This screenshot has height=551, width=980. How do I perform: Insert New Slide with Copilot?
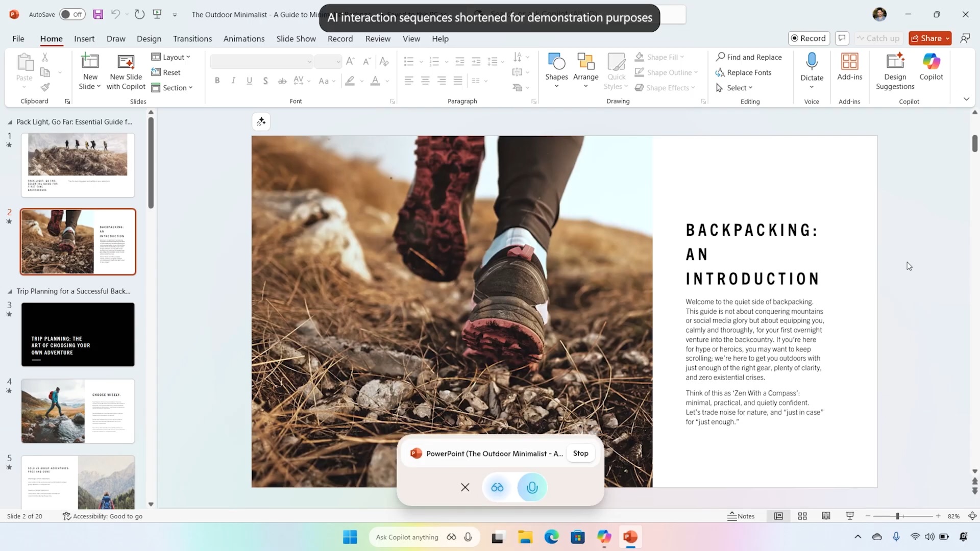tap(126, 71)
